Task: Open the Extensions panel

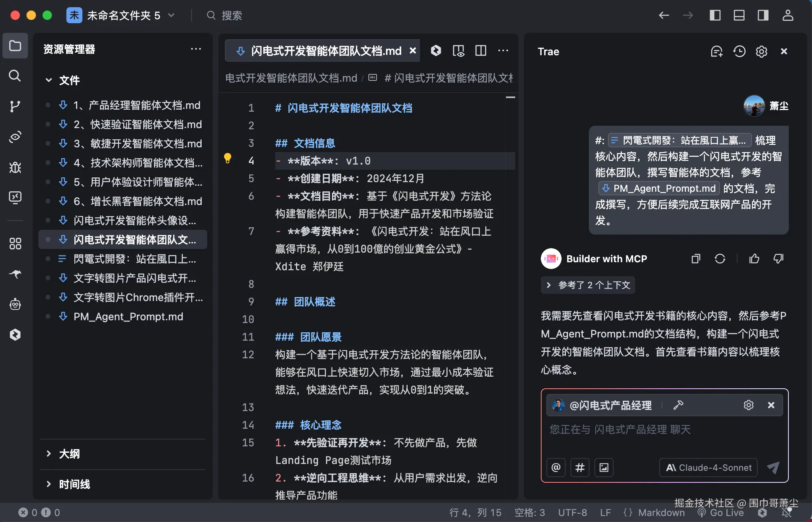Action: [15, 243]
